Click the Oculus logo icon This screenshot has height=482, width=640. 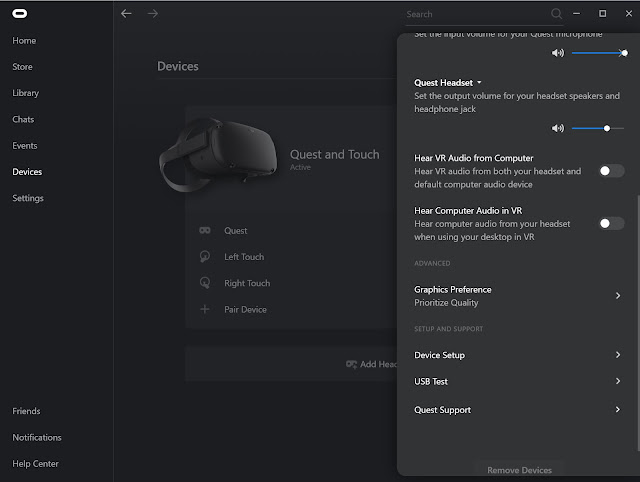(x=19, y=14)
